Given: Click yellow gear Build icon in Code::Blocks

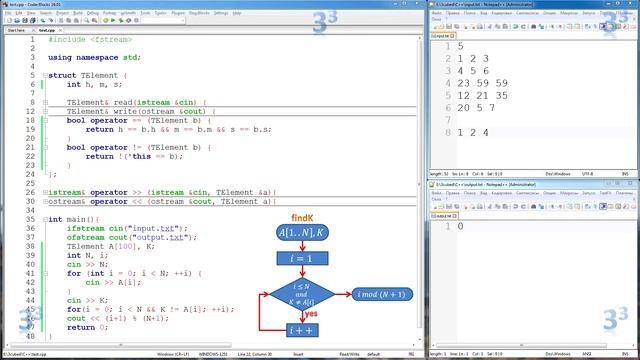Looking at the screenshot, I should pos(106,20).
